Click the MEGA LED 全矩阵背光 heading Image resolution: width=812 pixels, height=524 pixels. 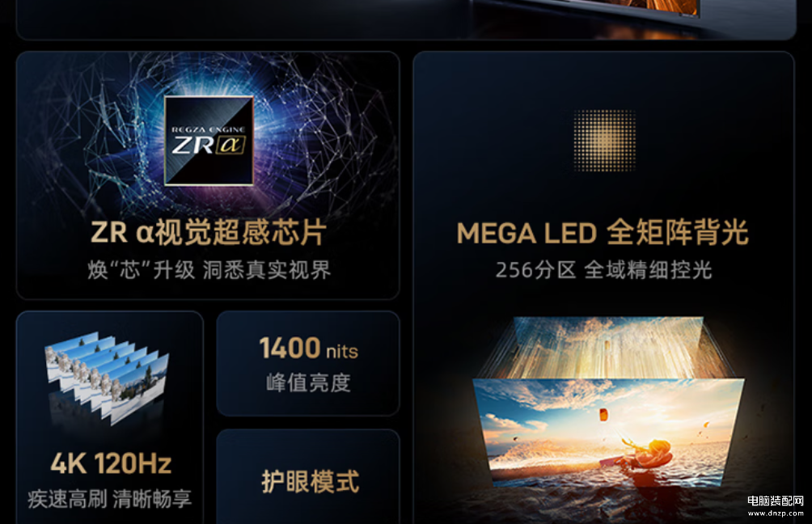(603, 233)
